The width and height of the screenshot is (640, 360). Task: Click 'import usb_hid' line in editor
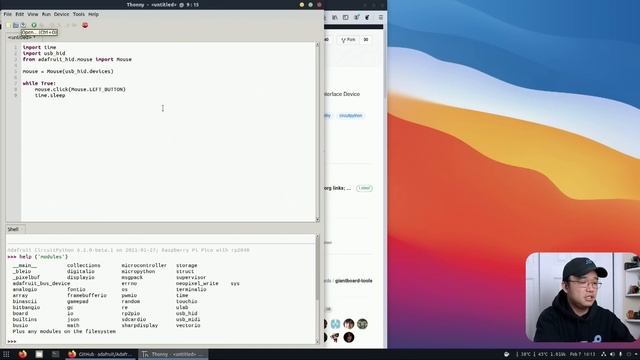coord(44,53)
